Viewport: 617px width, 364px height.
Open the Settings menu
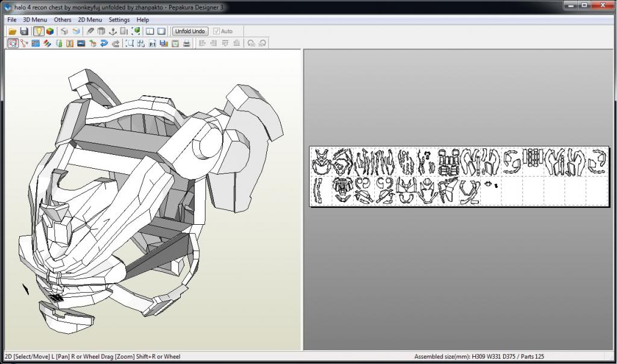[x=119, y=20]
